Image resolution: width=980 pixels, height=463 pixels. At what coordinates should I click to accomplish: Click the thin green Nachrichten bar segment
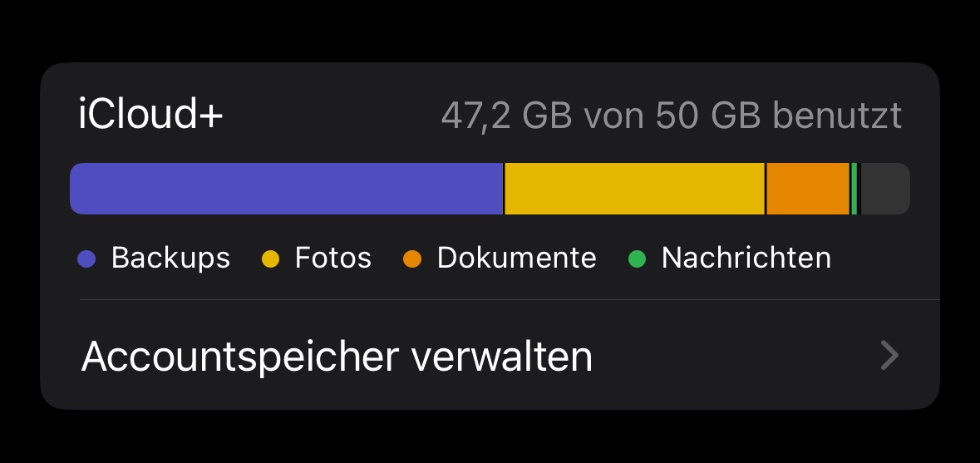click(854, 189)
